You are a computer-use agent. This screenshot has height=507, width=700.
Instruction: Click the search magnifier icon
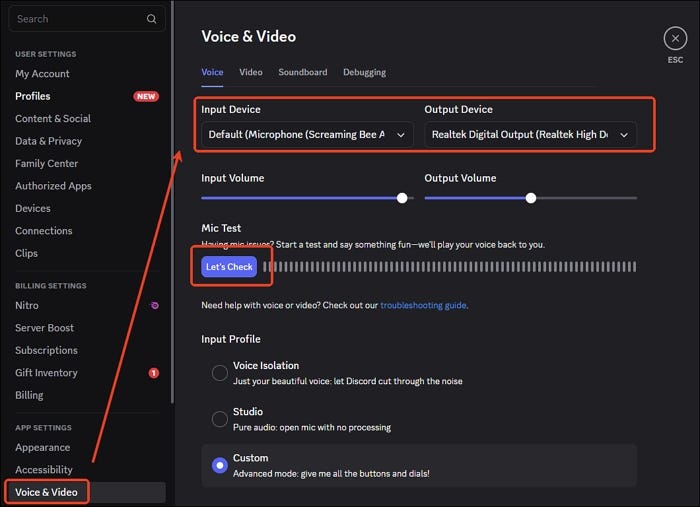coord(151,19)
